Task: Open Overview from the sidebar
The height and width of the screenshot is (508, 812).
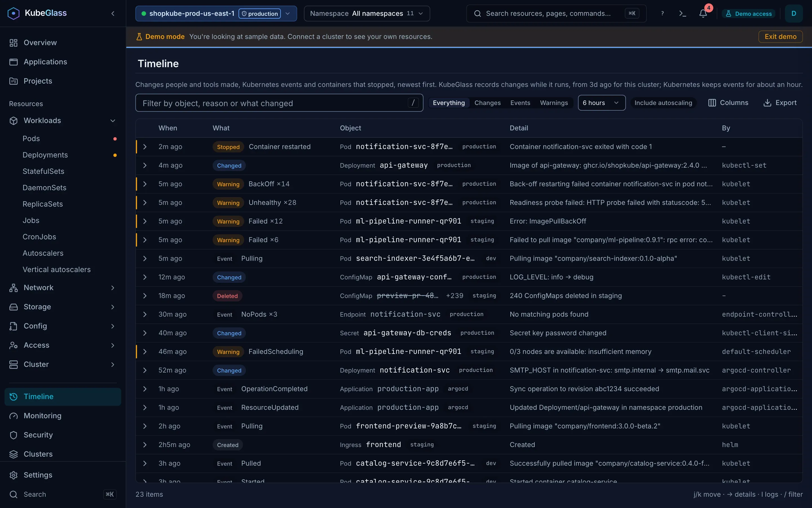Action: click(63, 43)
